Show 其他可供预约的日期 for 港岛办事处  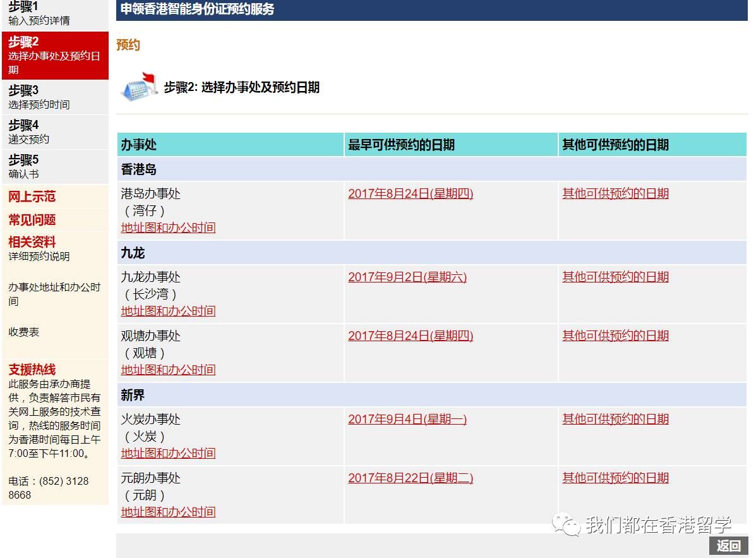615,193
